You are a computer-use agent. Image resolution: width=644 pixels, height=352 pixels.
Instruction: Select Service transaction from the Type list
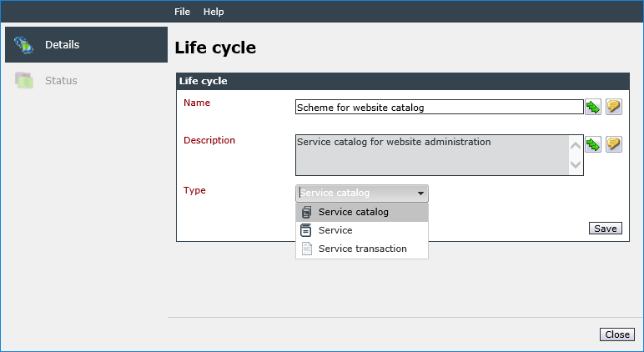(362, 249)
